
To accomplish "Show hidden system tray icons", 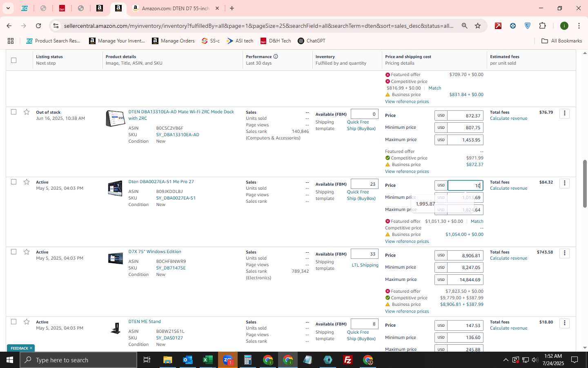I will click(x=506, y=360).
